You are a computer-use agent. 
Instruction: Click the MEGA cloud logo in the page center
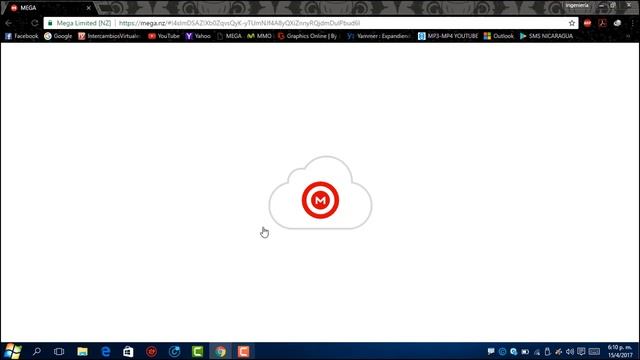point(320,193)
